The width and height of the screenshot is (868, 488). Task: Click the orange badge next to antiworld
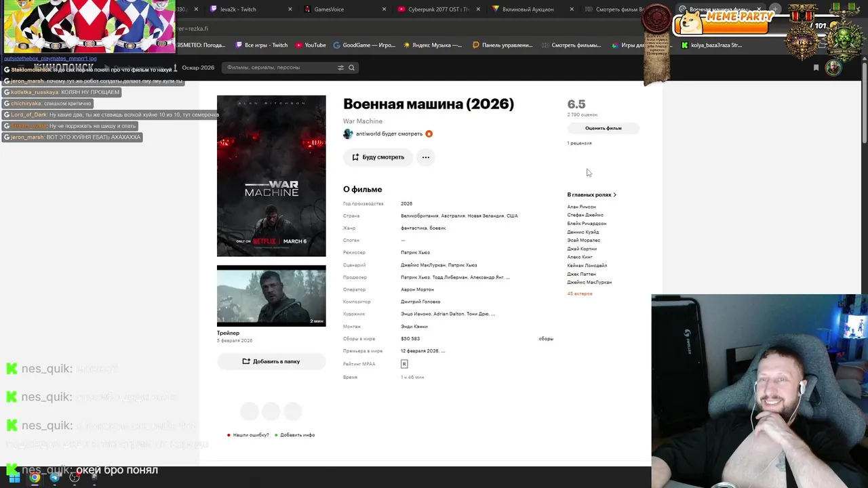[x=429, y=134]
